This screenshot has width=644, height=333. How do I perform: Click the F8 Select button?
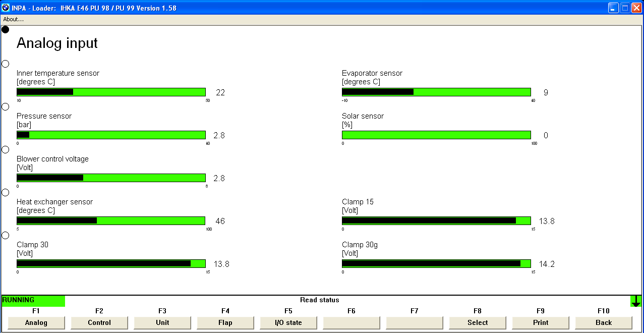(x=478, y=323)
